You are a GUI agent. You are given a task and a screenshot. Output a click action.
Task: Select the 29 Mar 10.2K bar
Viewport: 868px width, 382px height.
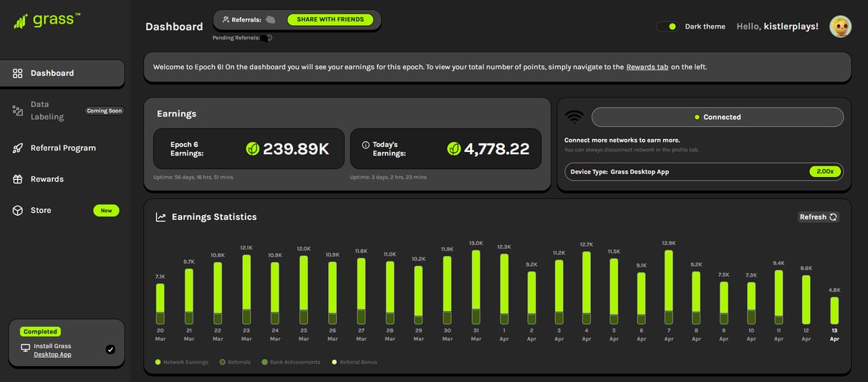[x=418, y=295]
